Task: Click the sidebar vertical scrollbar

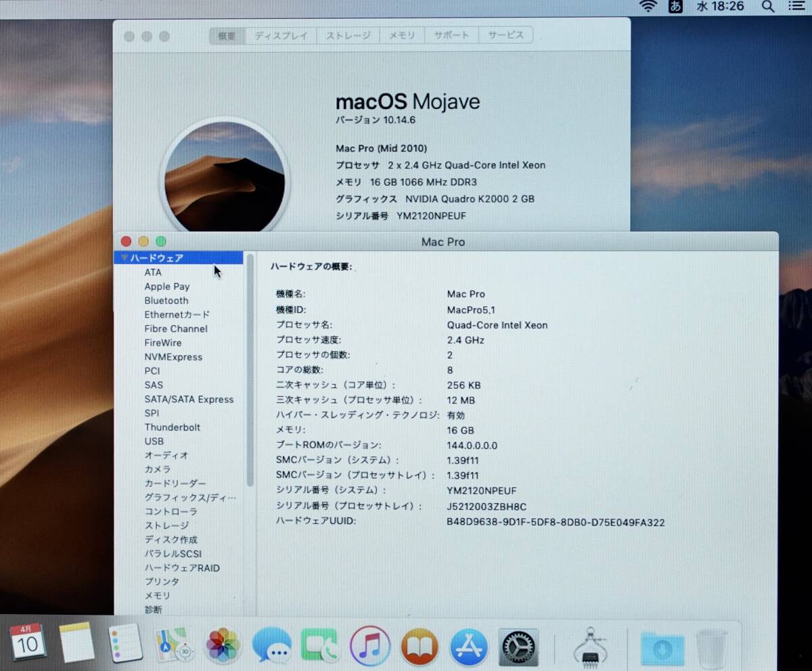Action: coord(250,370)
